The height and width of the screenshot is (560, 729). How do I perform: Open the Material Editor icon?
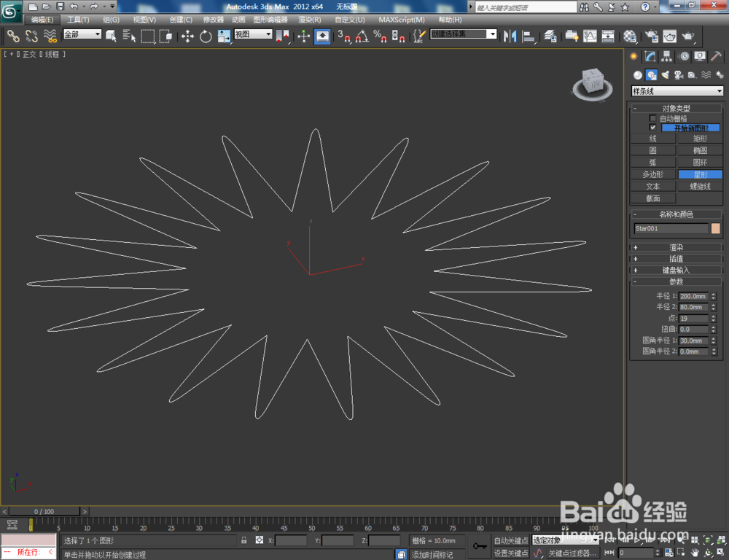click(x=630, y=36)
